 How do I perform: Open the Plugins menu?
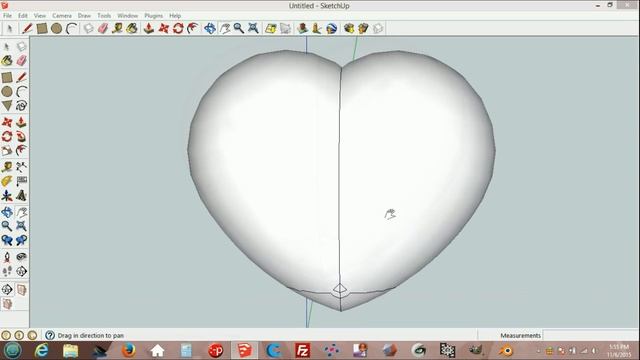[x=153, y=16]
